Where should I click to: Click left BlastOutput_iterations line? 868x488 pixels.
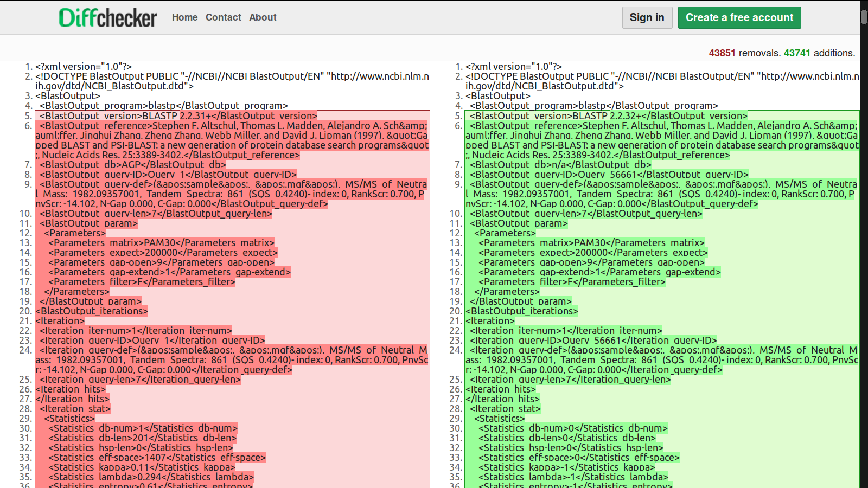[x=92, y=311]
